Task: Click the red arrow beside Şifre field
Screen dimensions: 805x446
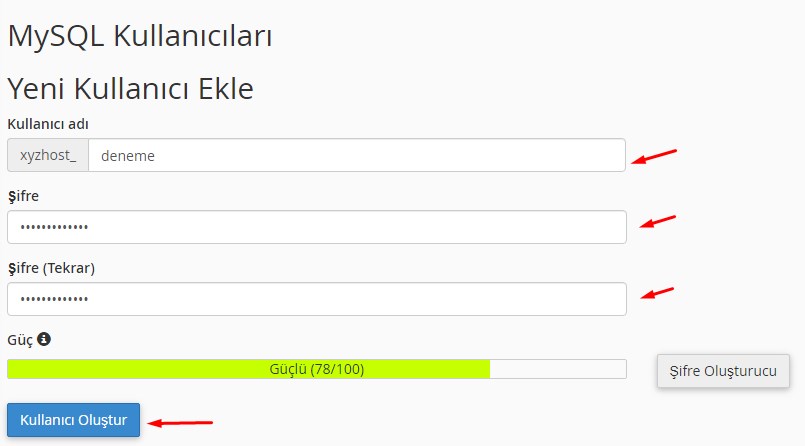Action: pyautogui.click(x=656, y=221)
